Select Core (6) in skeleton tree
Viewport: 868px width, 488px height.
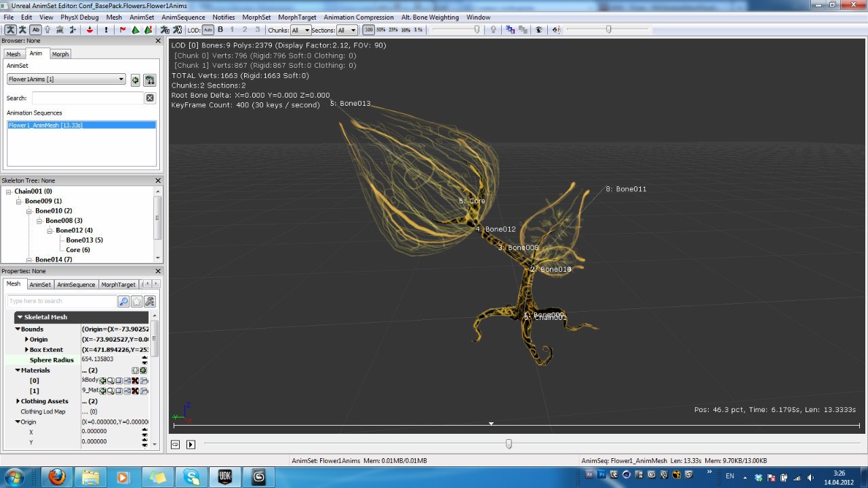[x=78, y=250]
